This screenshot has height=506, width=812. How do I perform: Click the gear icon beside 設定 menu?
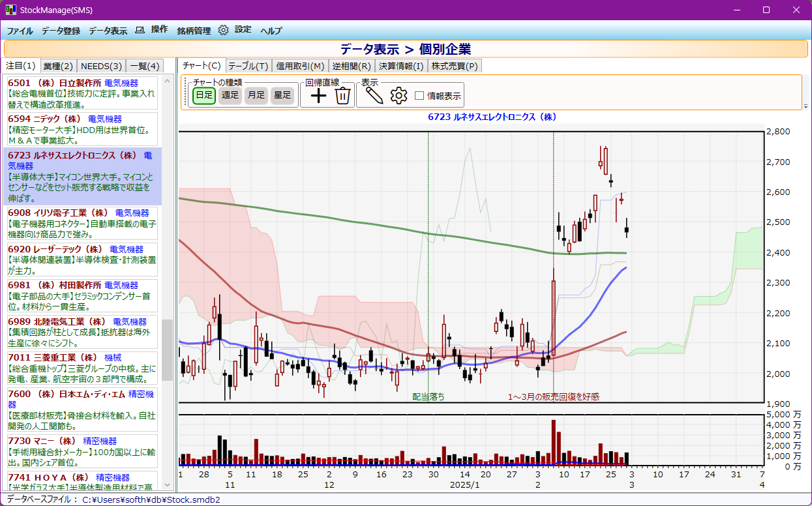(x=224, y=30)
